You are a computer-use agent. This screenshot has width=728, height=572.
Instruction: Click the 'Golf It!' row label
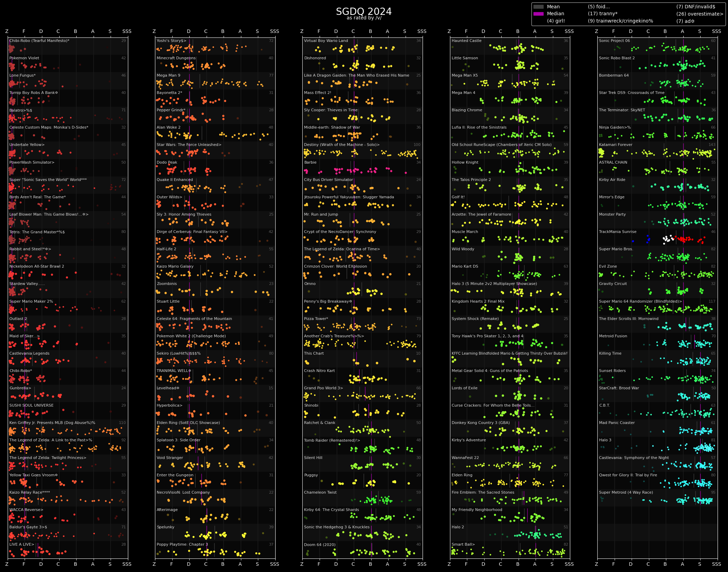tap(458, 197)
